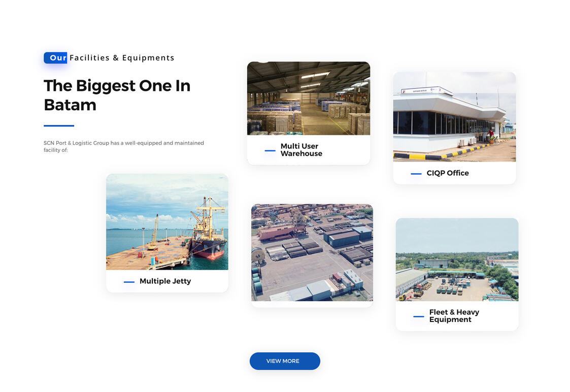This screenshot has width=570, height=392.
Task: Click "The Biggest One In Batam" heading
Action: pyautogui.click(x=117, y=95)
